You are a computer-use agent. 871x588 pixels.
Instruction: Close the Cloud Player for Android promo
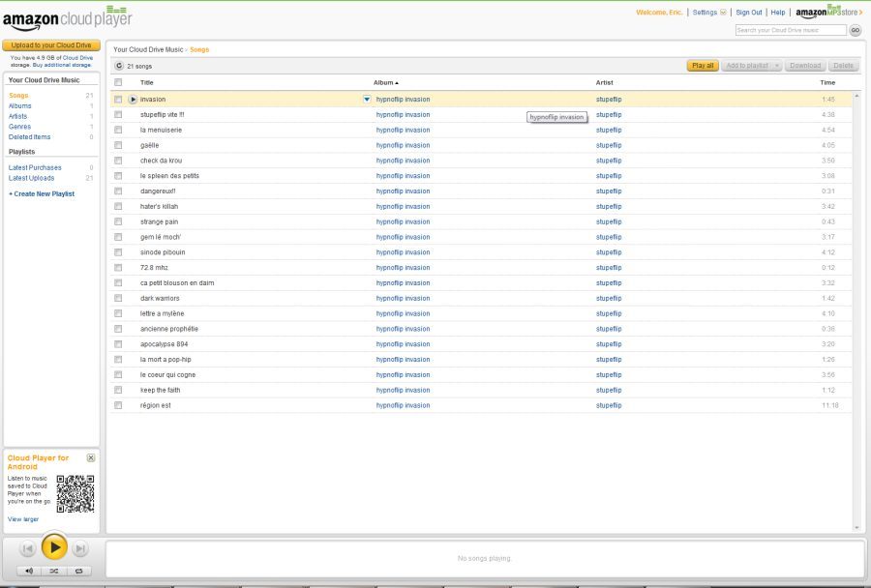[x=91, y=457]
